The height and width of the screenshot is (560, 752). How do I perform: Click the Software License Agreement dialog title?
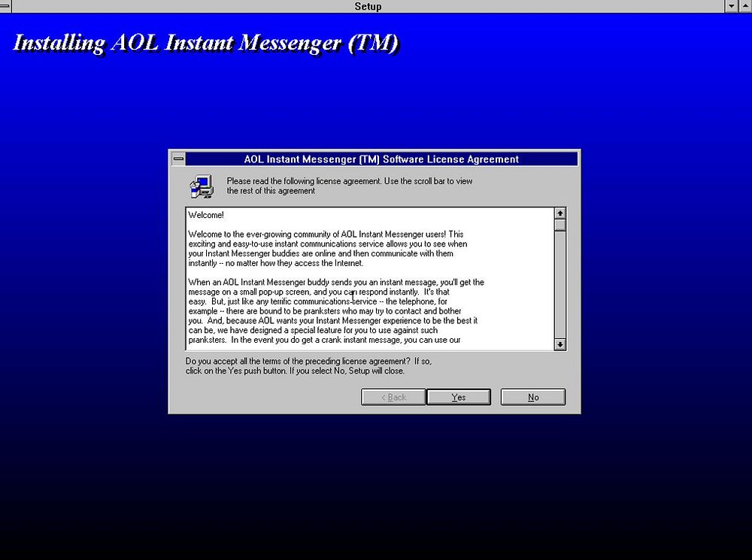(x=381, y=159)
